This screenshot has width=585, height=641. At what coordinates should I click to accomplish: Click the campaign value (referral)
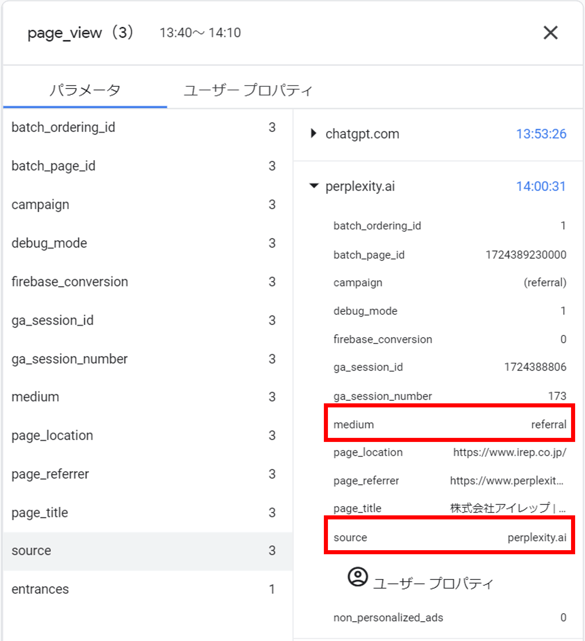pyautogui.click(x=545, y=282)
